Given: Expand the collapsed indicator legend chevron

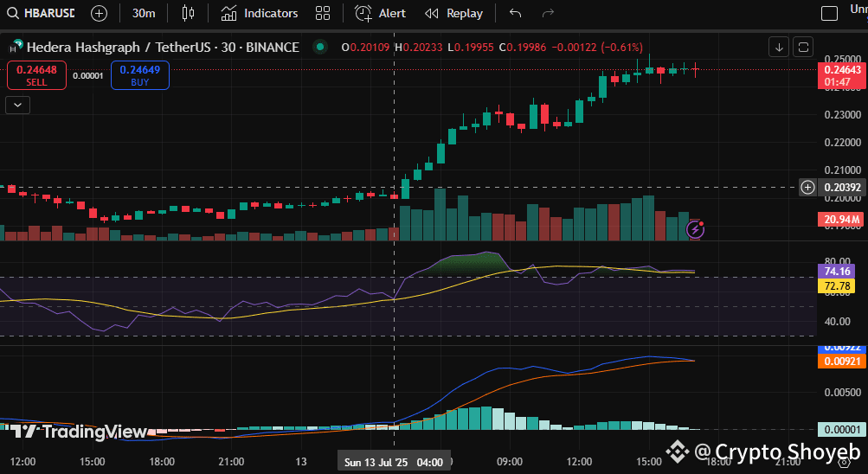Looking at the screenshot, I should (17, 105).
